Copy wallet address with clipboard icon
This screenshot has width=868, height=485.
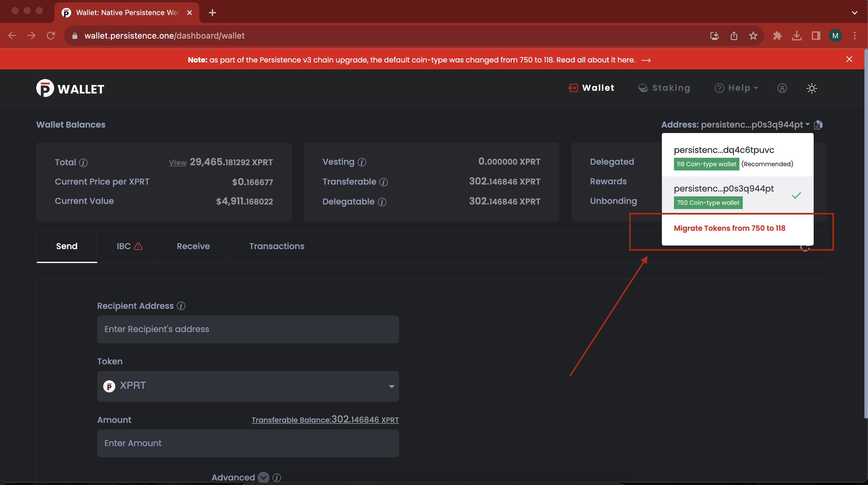pyautogui.click(x=818, y=125)
